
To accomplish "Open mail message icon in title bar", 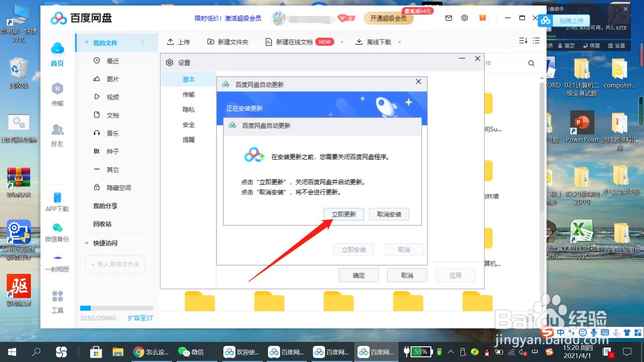I will click(x=449, y=18).
